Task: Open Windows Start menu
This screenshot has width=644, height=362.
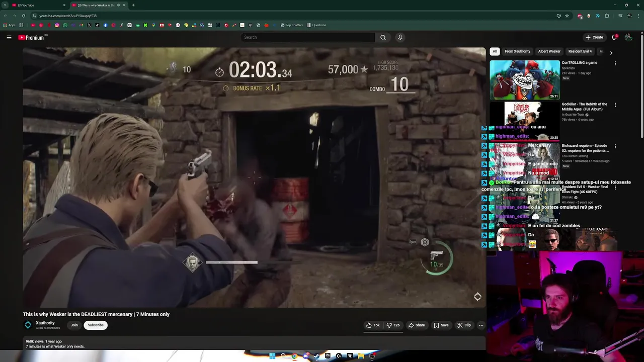Action: click(x=272, y=356)
